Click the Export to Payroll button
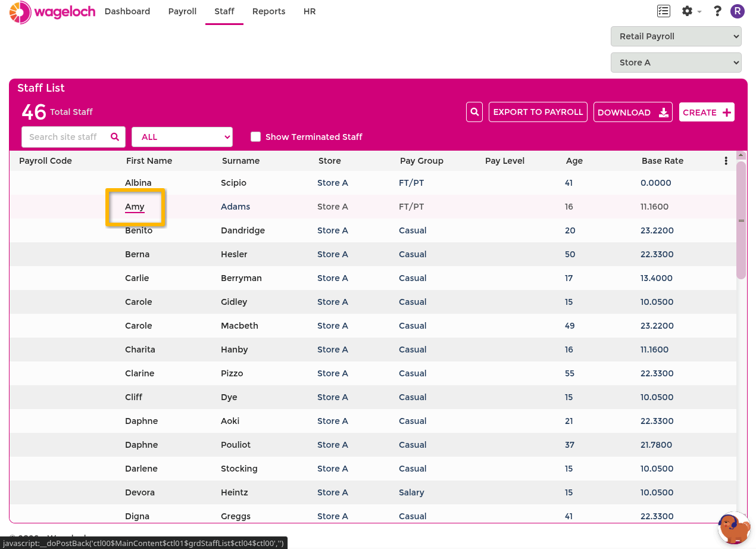The height and width of the screenshot is (549, 756). pos(538,112)
